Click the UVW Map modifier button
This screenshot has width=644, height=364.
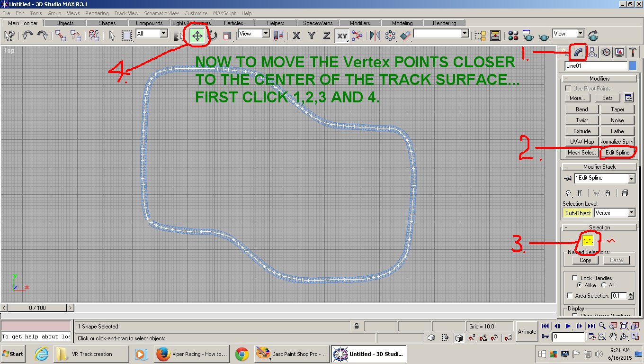pos(582,142)
